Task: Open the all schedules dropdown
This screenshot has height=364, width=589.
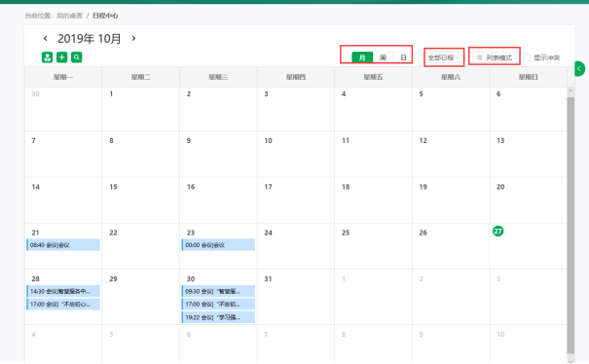Action: (x=444, y=57)
